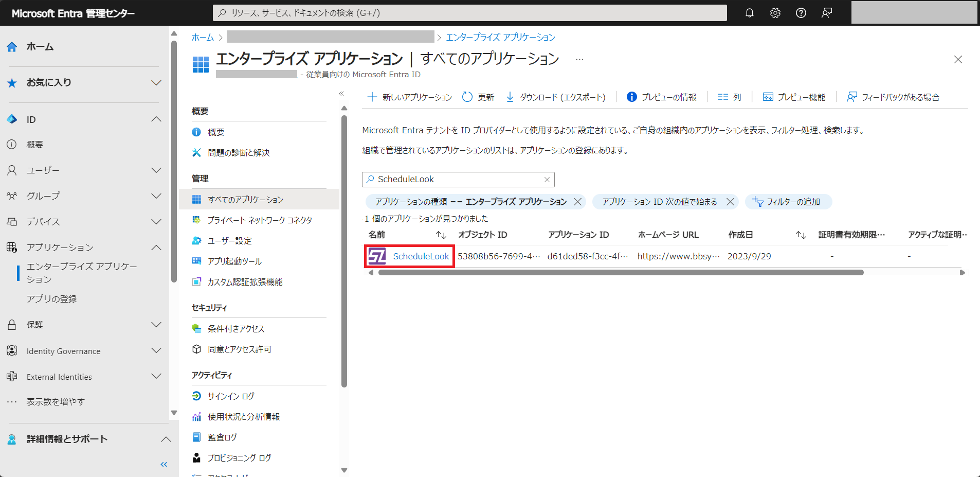Click フィードバックがある場合 button
The image size is (980, 477).
(893, 97)
